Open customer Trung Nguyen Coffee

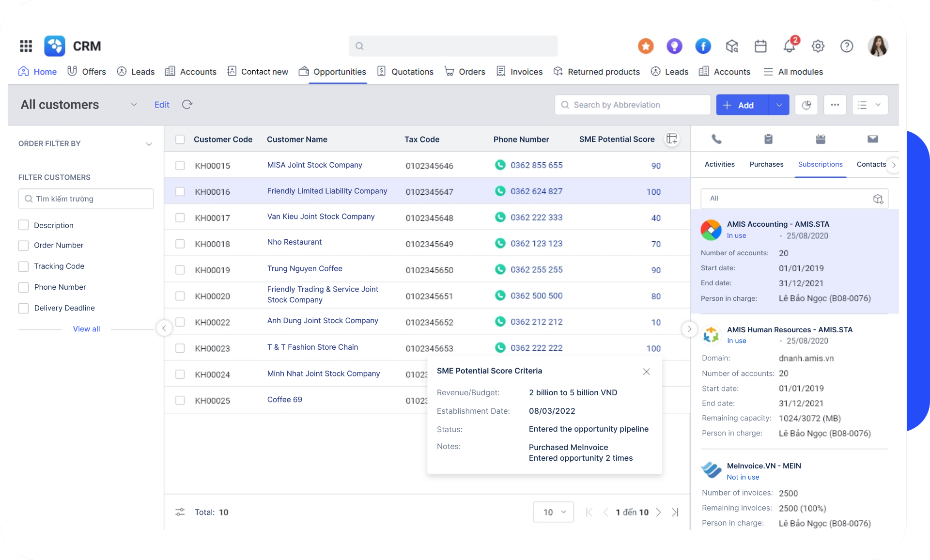pos(305,268)
